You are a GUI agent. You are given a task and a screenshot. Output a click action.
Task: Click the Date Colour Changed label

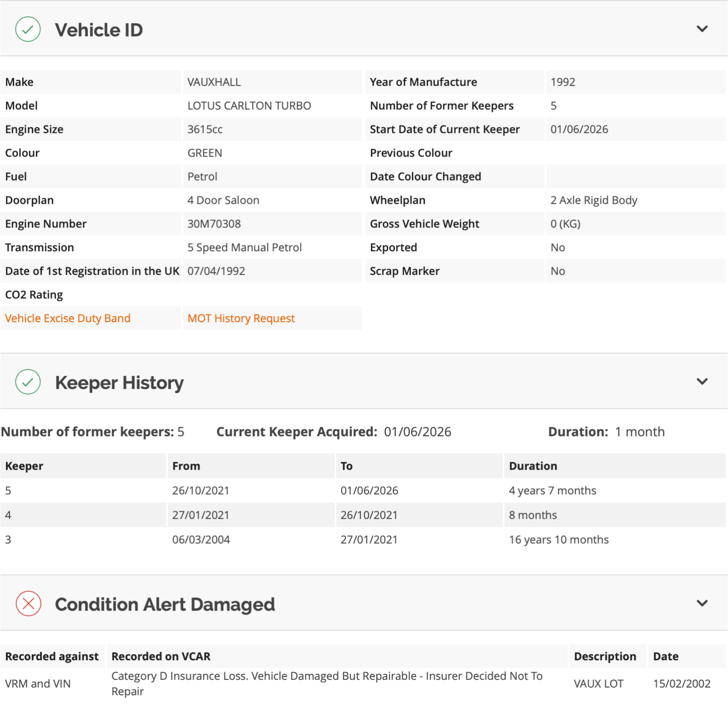coord(425,177)
